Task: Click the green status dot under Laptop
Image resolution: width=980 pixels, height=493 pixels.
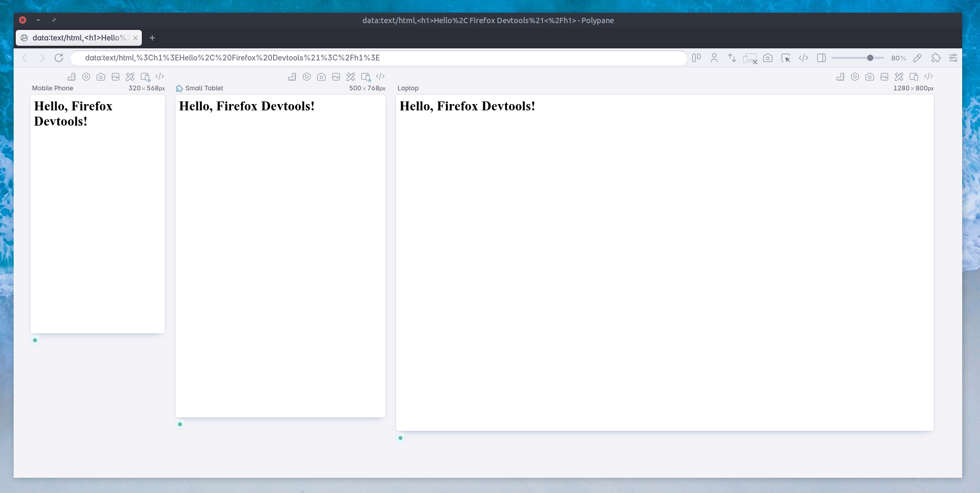Action: 401,438
